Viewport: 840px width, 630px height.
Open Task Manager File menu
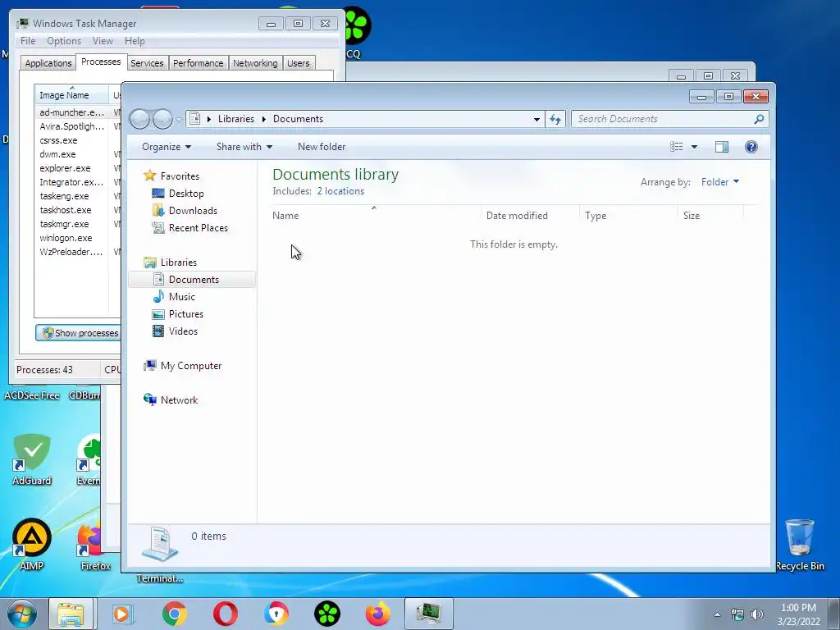click(x=28, y=41)
